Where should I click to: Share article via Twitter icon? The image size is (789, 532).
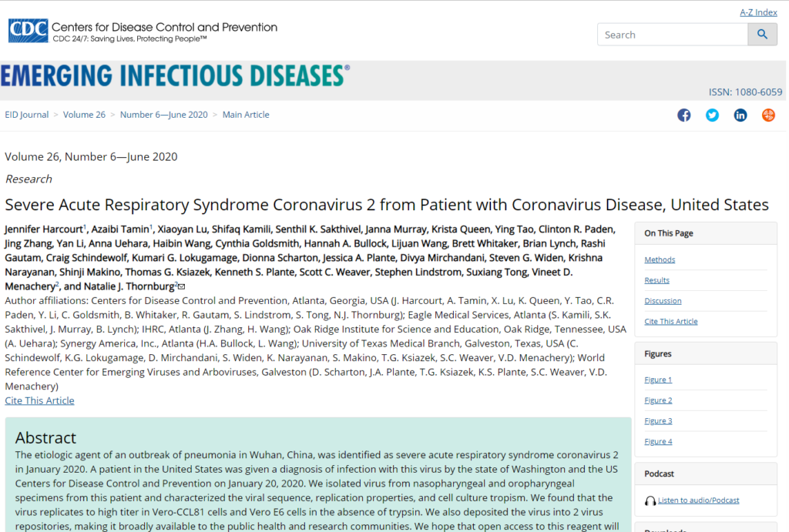pyautogui.click(x=712, y=115)
